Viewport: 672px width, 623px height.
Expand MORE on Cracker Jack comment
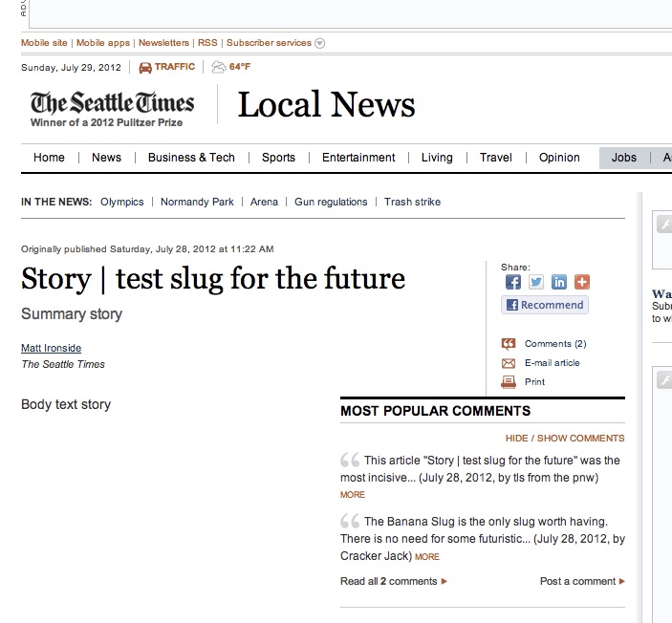(427, 556)
